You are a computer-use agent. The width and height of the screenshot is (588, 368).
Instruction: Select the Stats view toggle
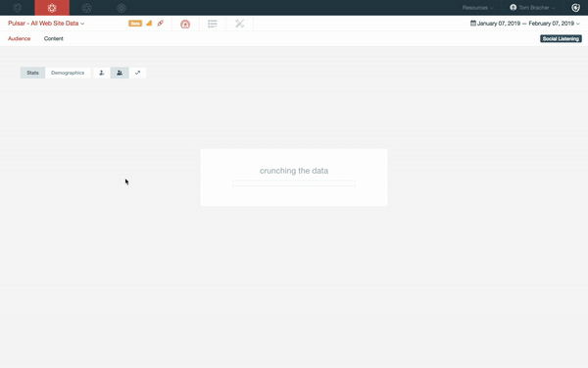32,73
